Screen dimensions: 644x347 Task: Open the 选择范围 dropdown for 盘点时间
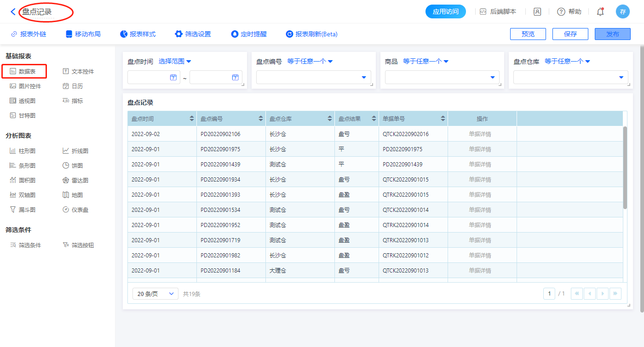pyautogui.click(x=175, y=61)
